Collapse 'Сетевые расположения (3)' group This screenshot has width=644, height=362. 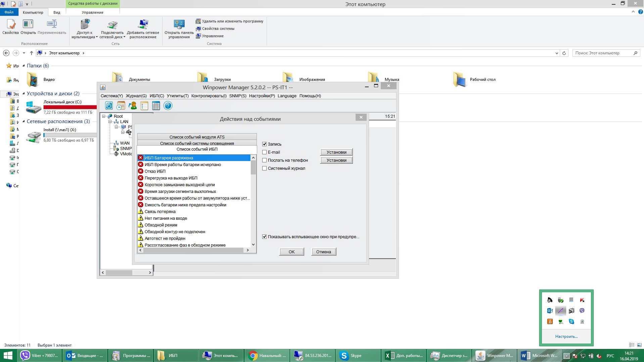pyautogui.click(x=24, y=121)
